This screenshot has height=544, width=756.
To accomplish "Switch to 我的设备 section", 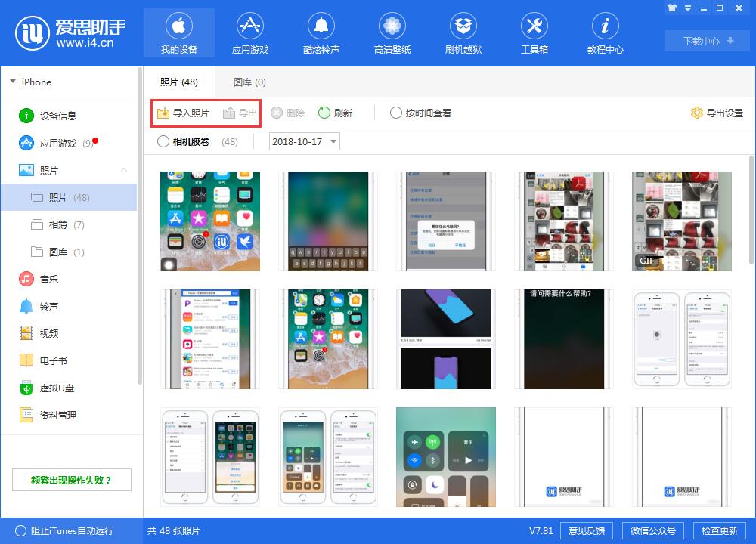I will (179, 32).
